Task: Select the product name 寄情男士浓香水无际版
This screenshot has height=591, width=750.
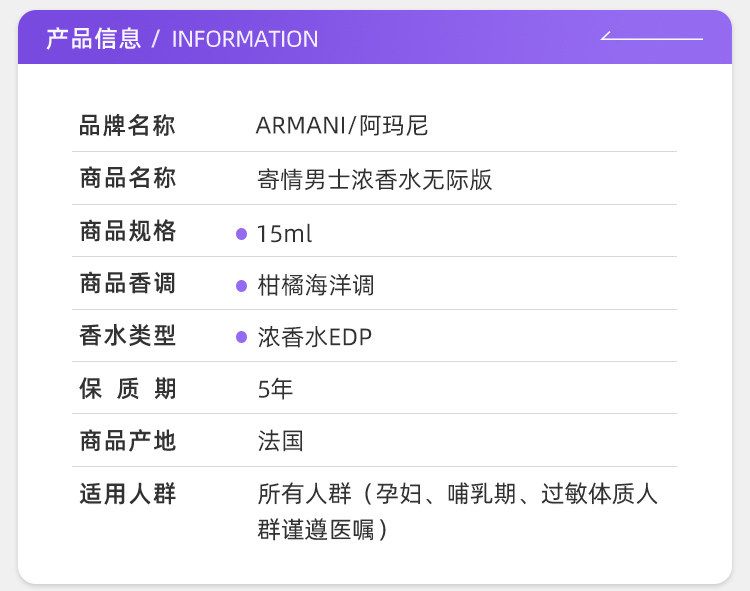Action: (x=375, y=180)
